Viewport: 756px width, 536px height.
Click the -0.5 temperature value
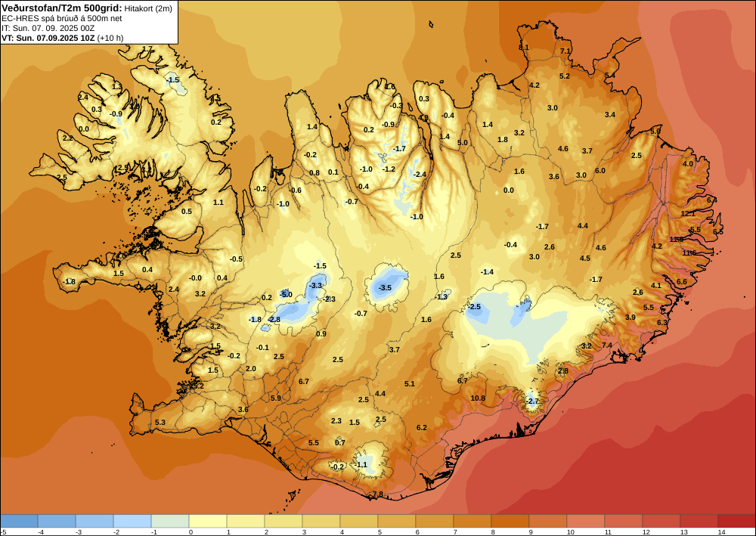pyautogui.click(x=236, y=259)
